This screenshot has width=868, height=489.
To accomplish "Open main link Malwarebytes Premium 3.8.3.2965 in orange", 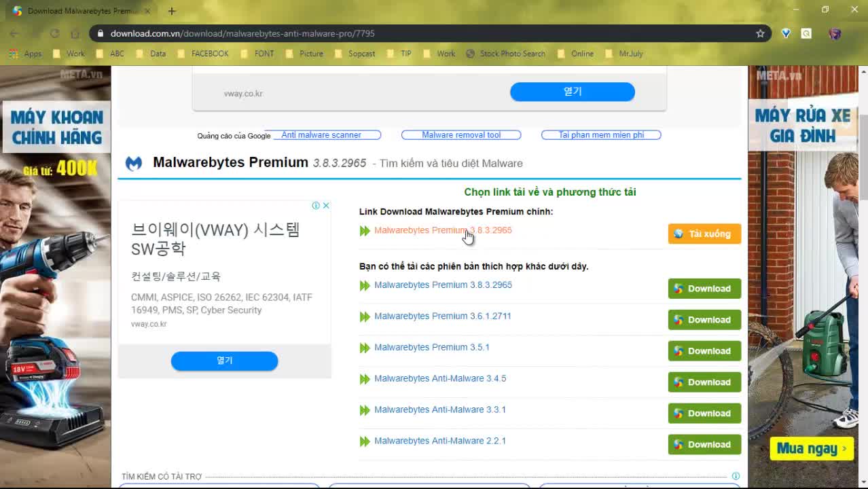I will click(x=443, y=230).
